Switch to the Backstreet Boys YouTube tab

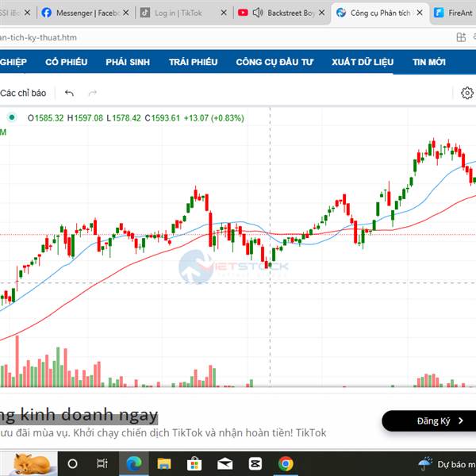point(282,13)
